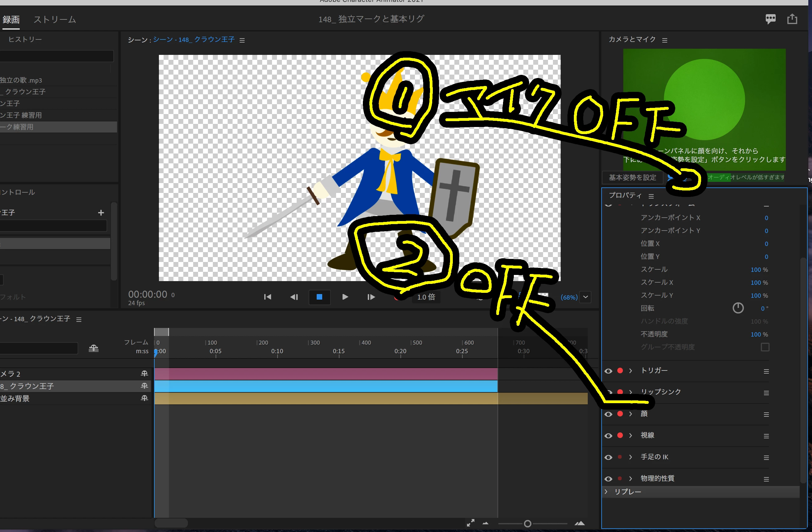Click the share export icon
Screen dimensions: 812x532
tap(792, 19)
